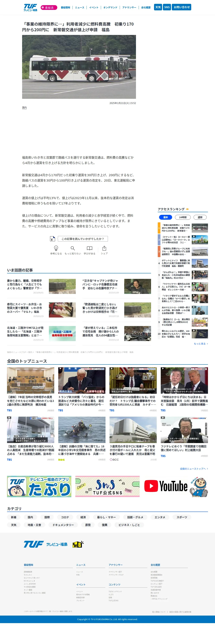This screenshot has width=215, height=644.
Task: Switch the ranking to 24時間
Action: pos(183,217)
